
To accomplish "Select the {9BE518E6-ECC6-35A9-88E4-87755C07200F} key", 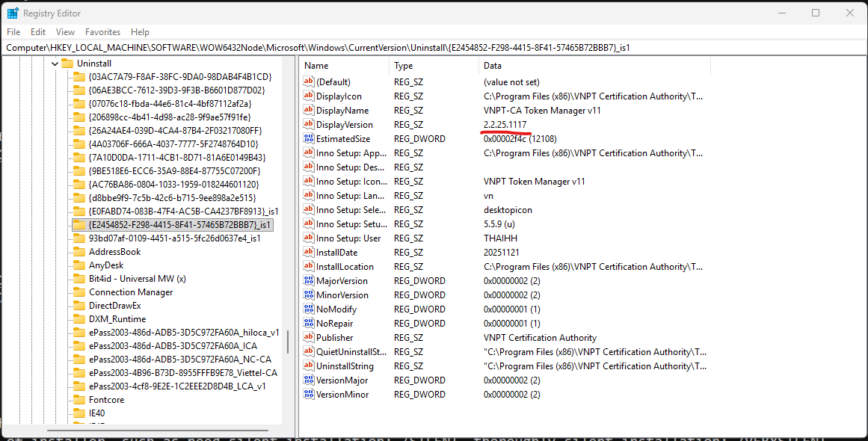I will [x=174, y=171].
